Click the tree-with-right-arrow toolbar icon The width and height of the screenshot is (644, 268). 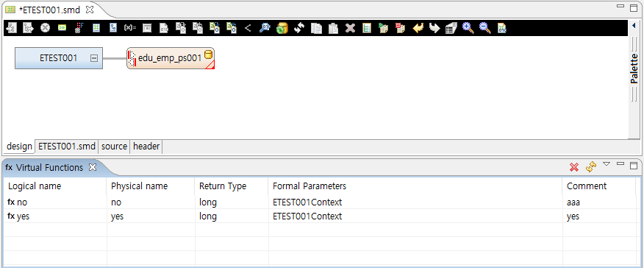click(28, 28)
